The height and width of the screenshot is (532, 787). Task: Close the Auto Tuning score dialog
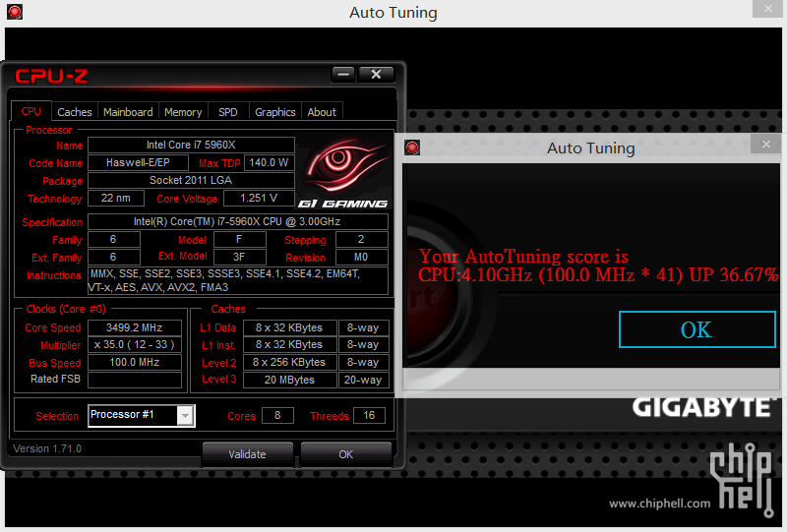pyautogui.click(x=766, y=144)
